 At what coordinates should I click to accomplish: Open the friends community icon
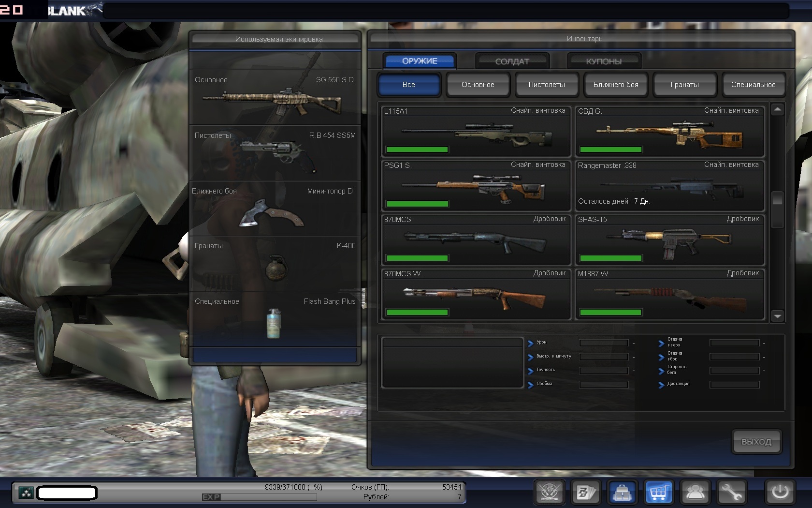[x=695, y=493]
